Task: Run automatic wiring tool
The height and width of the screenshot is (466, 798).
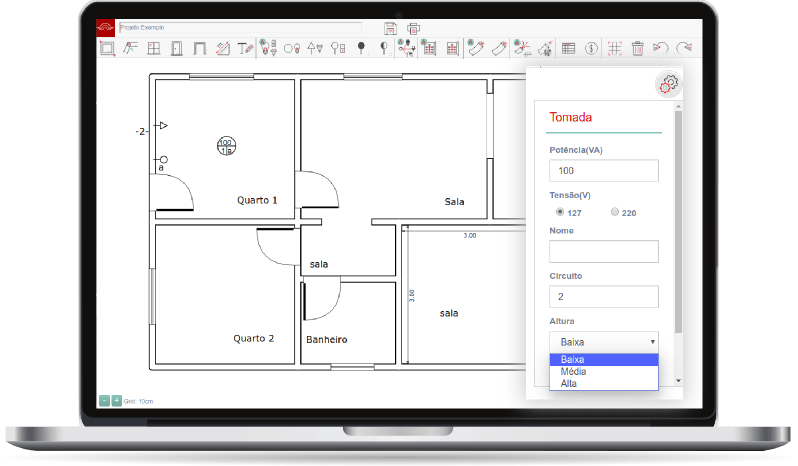Action: [522, 48]
